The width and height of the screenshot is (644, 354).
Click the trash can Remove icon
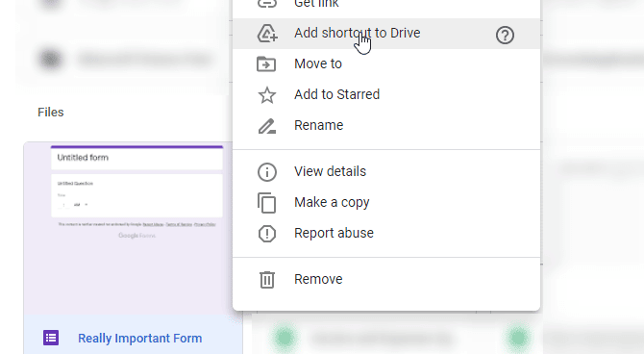point(267,280)
